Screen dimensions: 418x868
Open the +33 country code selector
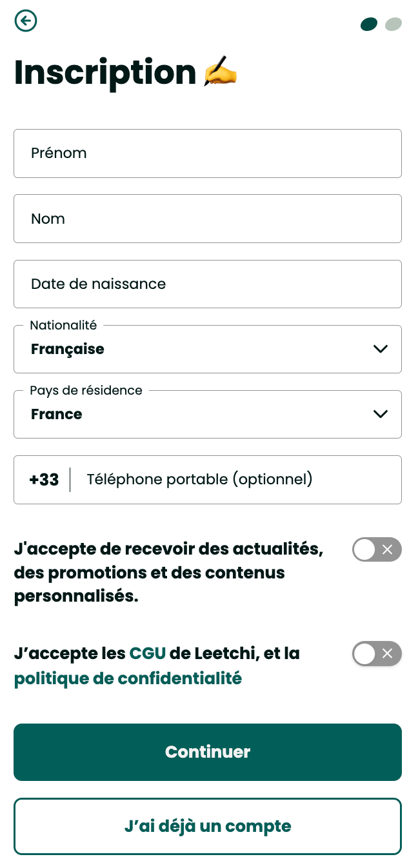44,480
